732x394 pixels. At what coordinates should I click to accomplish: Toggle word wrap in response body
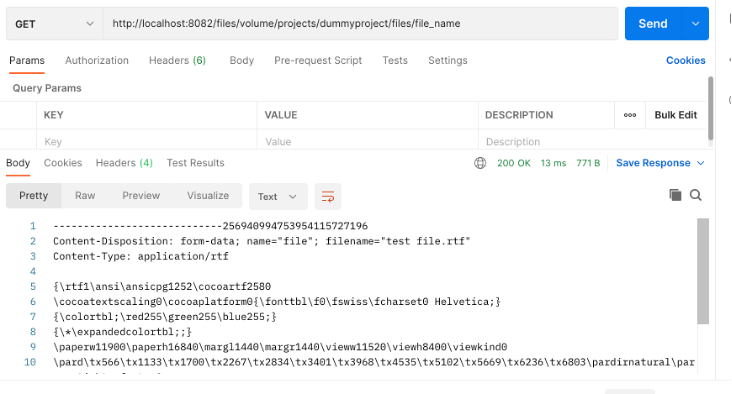click(x=328, y=197)
